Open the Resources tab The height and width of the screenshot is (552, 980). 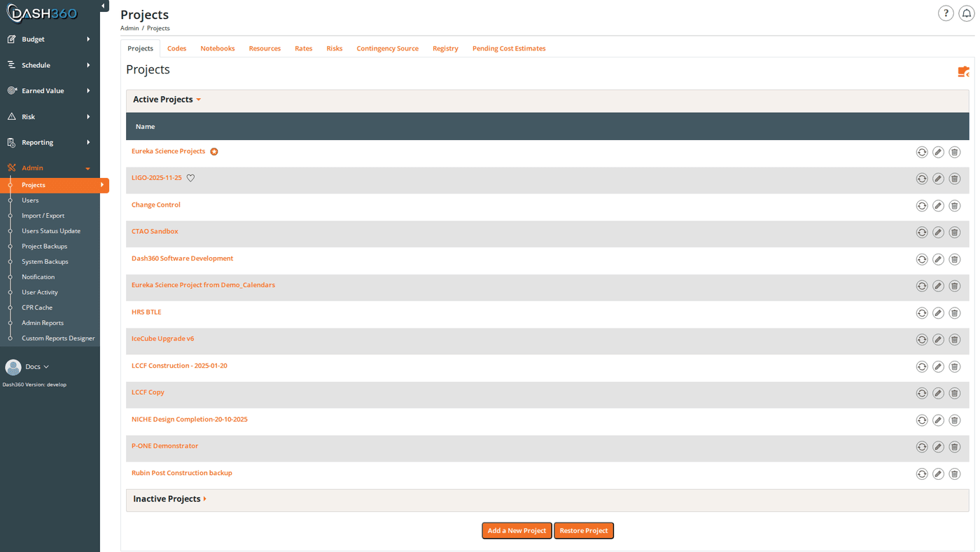tap(265, 48)
